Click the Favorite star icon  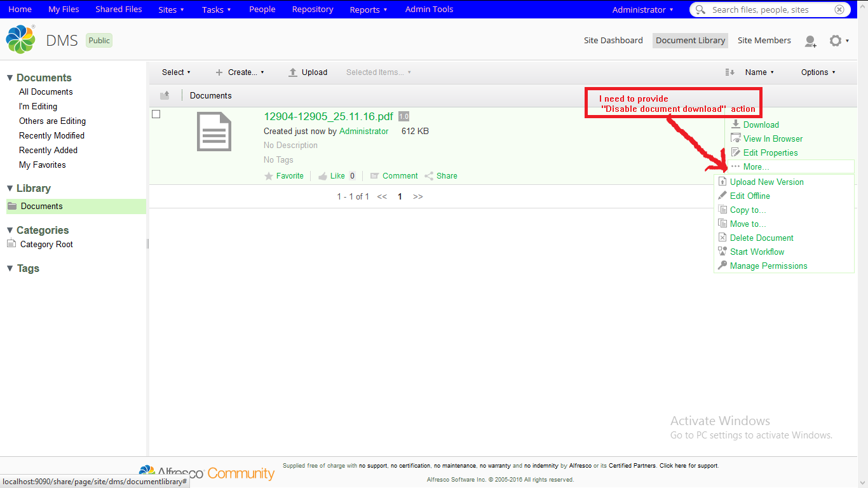269,176
